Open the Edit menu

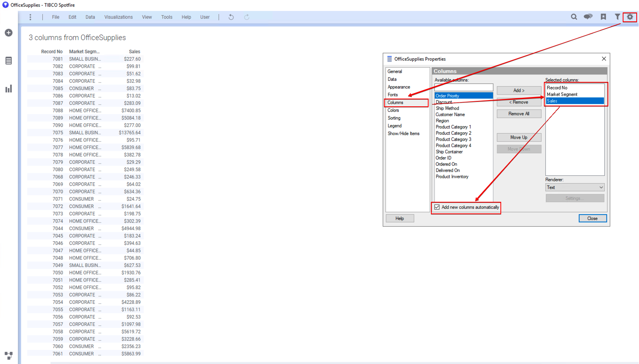[x=72, y=17]
